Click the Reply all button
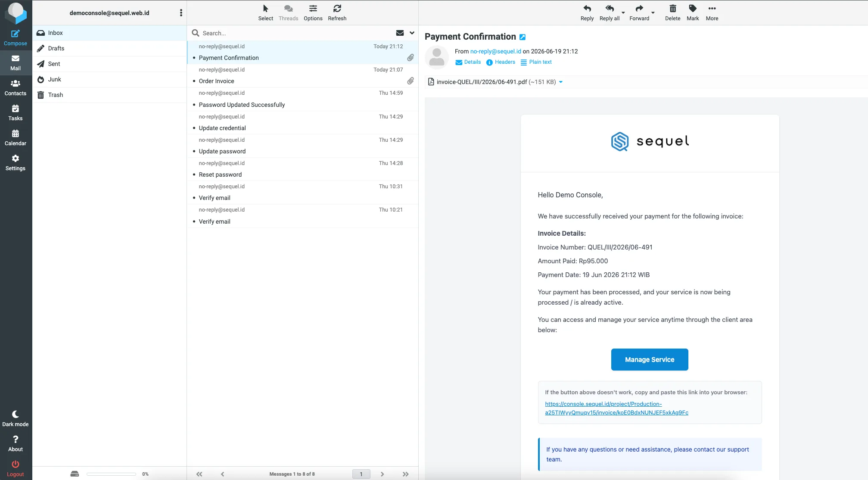868x480 pixels. [610, 13]
